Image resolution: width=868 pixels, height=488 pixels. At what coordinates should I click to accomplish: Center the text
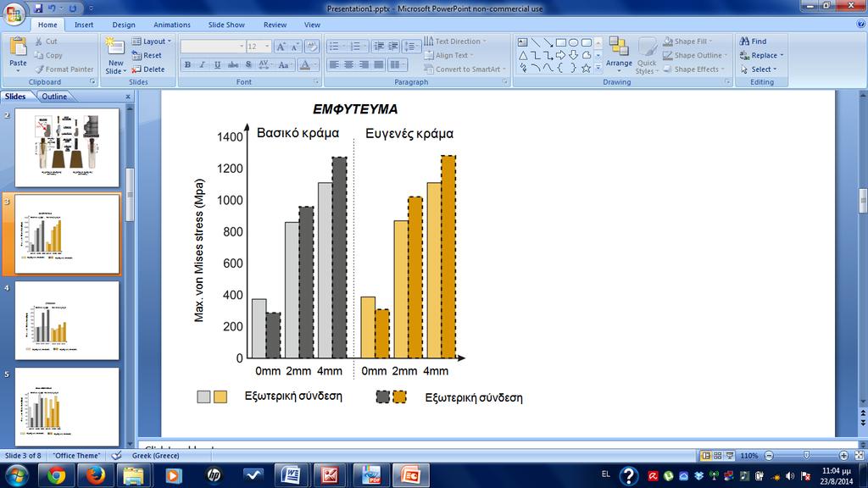(x=348, y=64)
